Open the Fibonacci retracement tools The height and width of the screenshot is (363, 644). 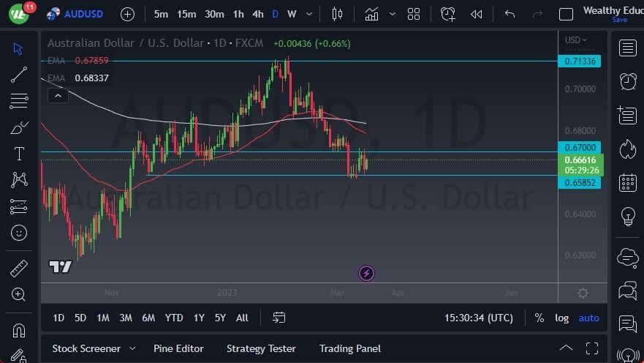coord(19,101)
